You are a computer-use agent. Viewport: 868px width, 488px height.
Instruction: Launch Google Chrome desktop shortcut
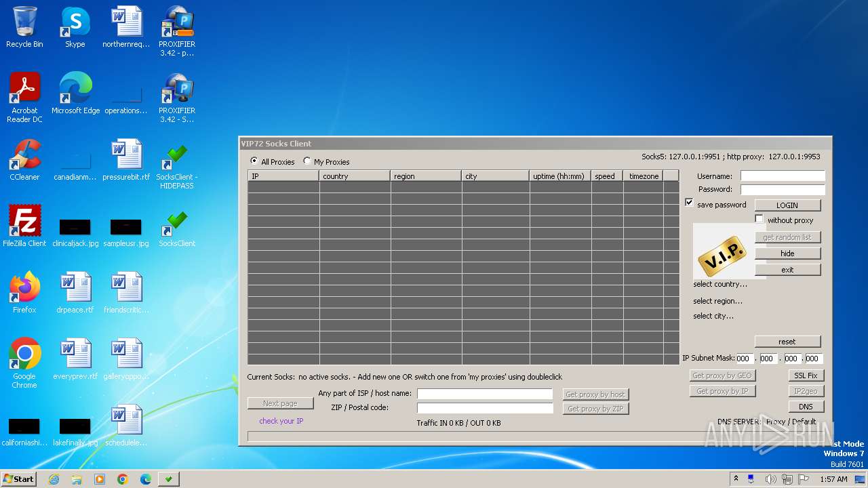(24, 363)
